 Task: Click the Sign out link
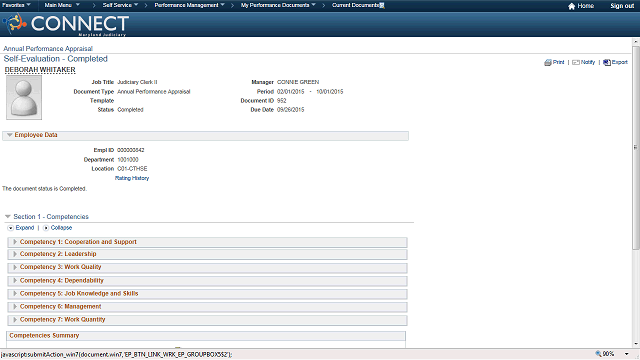[622, 6]
